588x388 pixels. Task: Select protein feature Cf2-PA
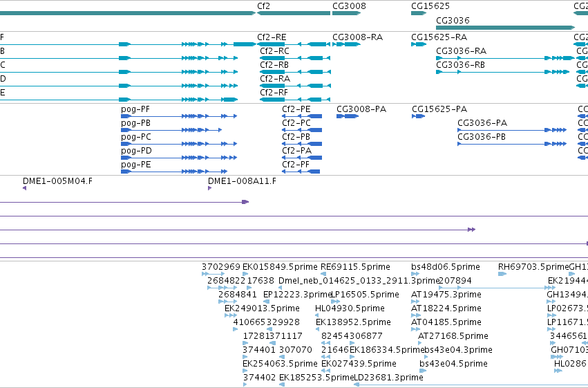click(302, 158)
